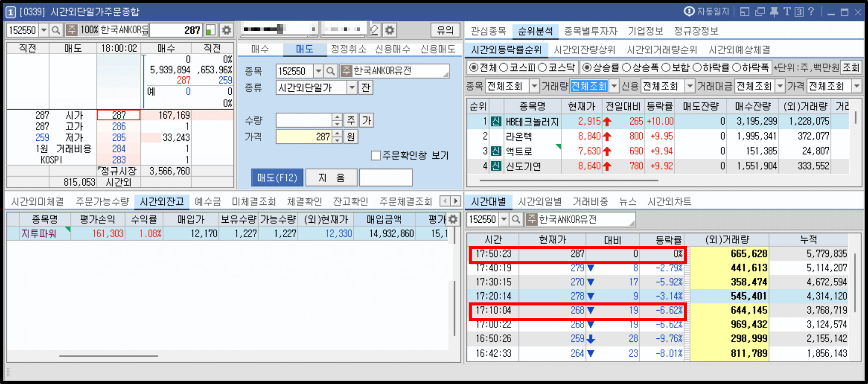The height and width of the screenshot is (384, 868).
Task: Select the 하락률 radio button
Action: coord(697,68)
